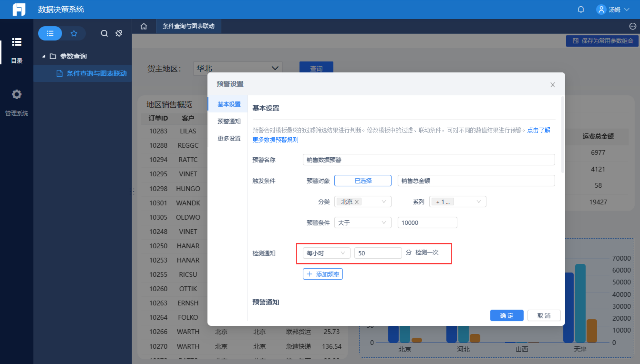This screenshot has height=364, width=640.
Task: Open the 每小时 frequency dropdown
Action: click(x=326, y=253)
